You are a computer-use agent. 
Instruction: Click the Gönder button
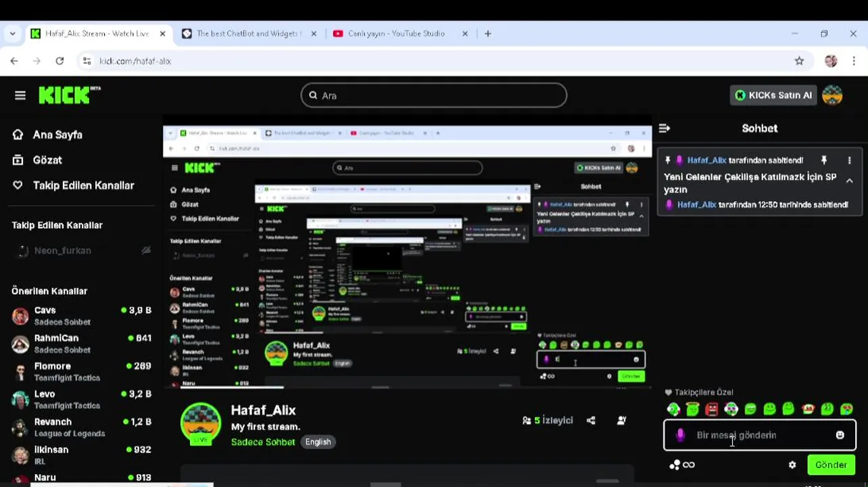831,465
